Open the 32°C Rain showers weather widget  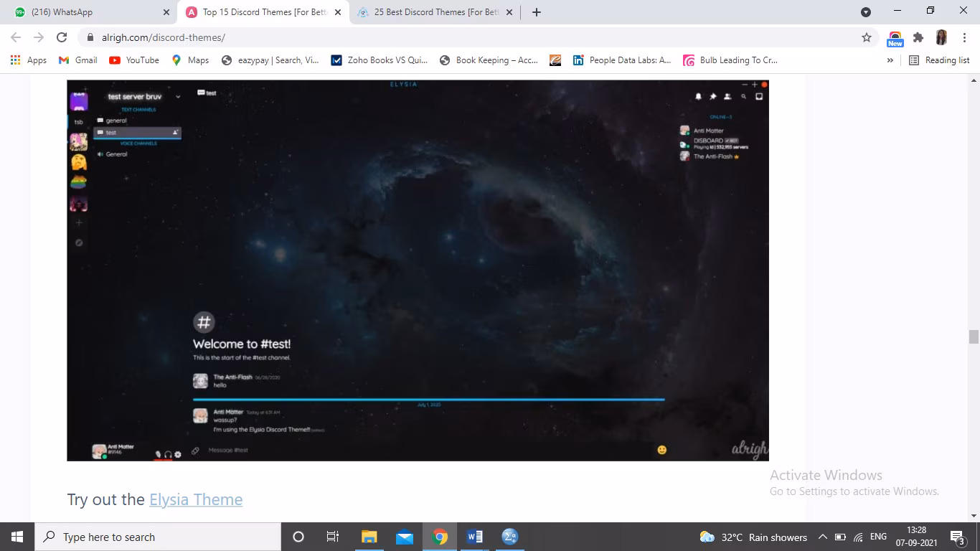point(753,537)
